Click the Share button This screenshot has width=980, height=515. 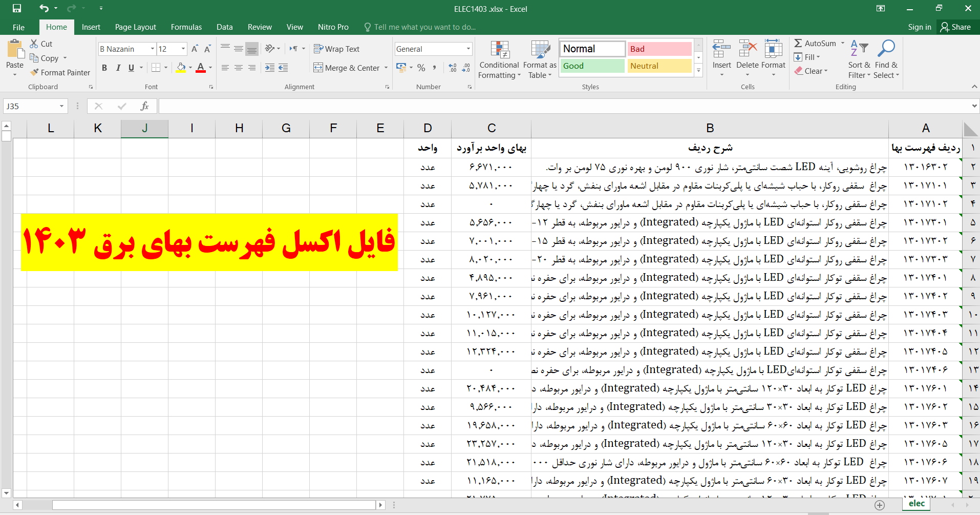955,27
